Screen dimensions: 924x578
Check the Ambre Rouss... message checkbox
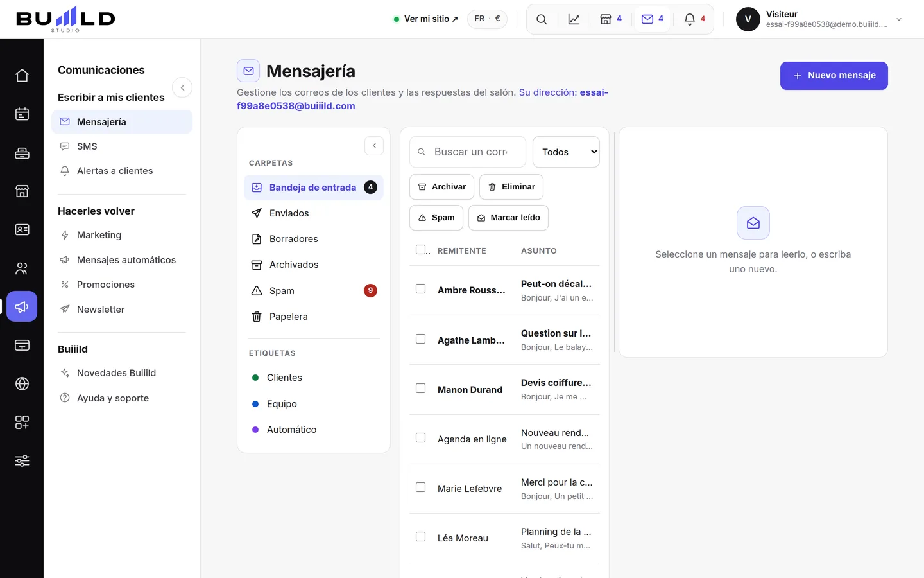[421, 289]
